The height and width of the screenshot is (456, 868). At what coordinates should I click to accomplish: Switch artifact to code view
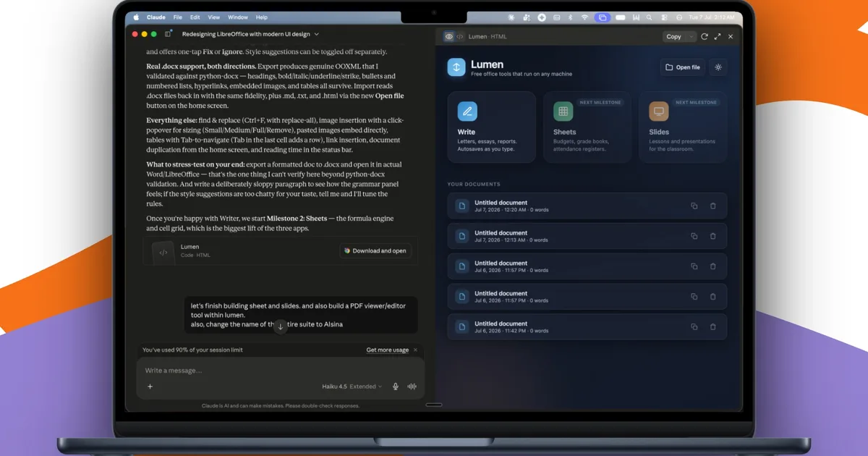point(459,36)
